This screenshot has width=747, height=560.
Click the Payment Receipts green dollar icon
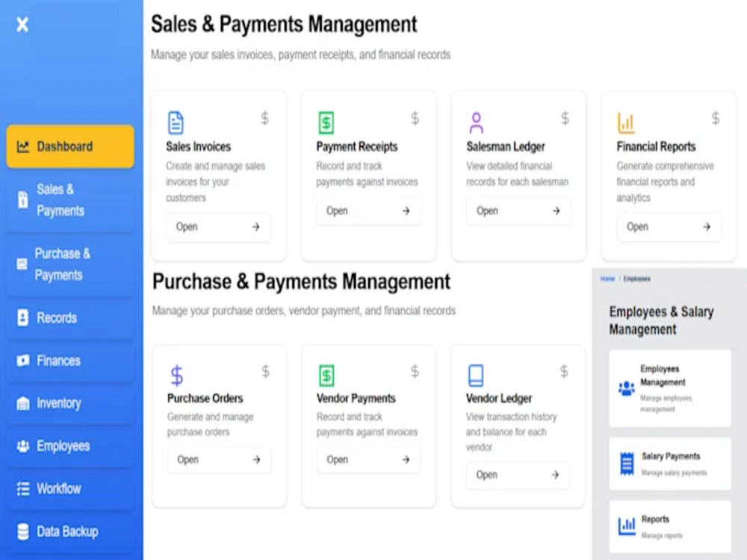point(326,122)
